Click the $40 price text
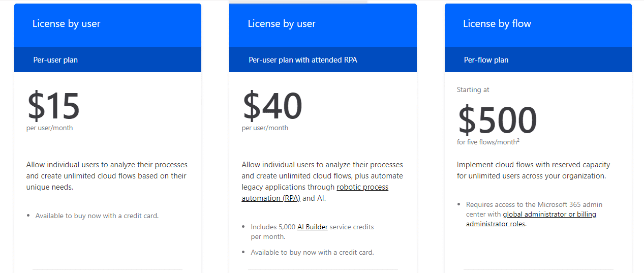Screen dimensions: 644x273 tap(272, 106)
